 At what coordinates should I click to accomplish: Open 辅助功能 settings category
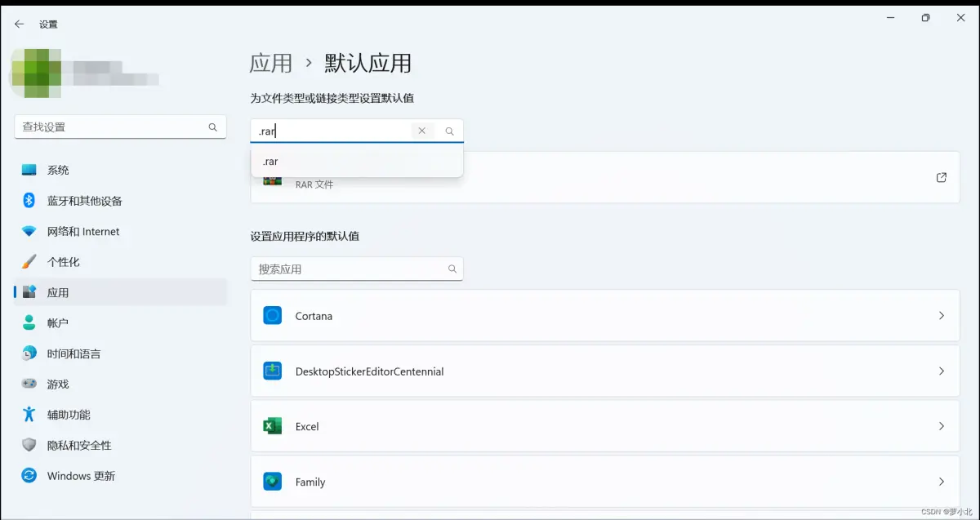point(120,415)
